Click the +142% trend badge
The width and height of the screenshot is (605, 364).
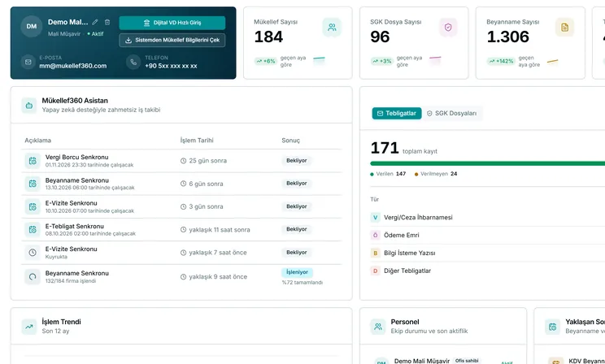[501, 61]
